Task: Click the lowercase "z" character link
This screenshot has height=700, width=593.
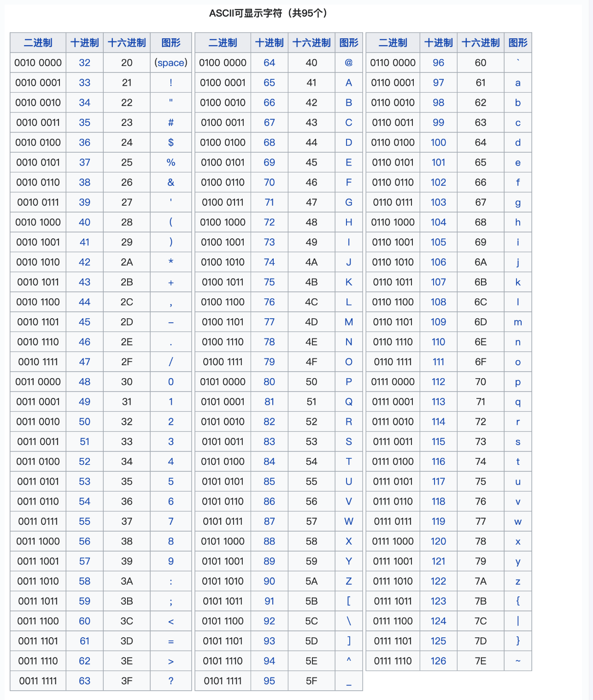Action: pos(518,581)
